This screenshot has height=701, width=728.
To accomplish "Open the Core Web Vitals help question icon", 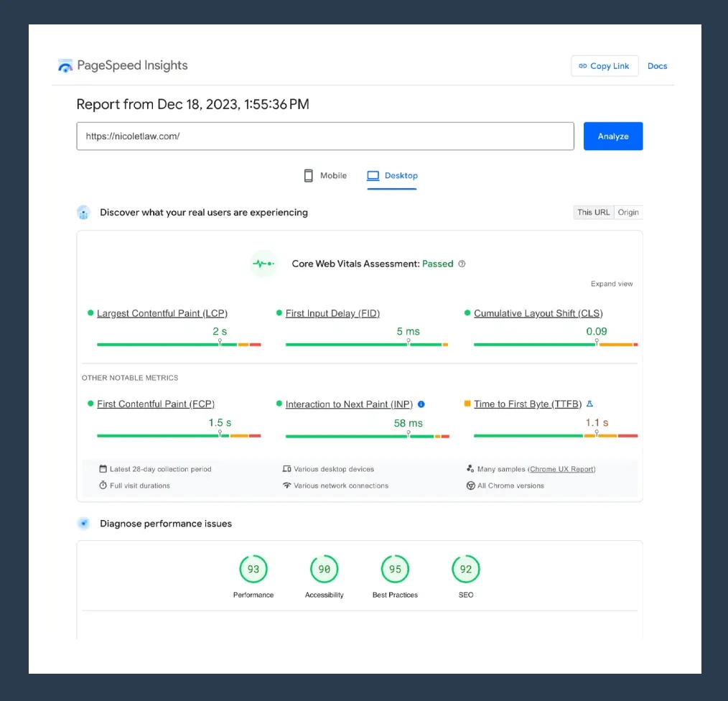I will click(x=462, y=264).
